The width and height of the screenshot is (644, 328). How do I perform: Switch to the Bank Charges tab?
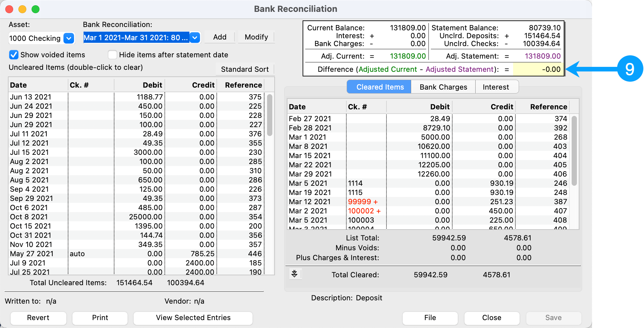[x=443, y=87]
